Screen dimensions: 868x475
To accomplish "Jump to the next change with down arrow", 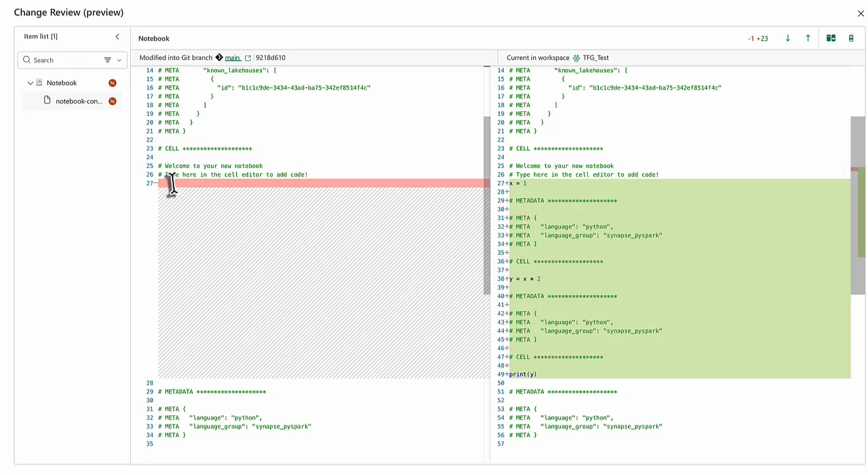I will (x=788, y=38).
